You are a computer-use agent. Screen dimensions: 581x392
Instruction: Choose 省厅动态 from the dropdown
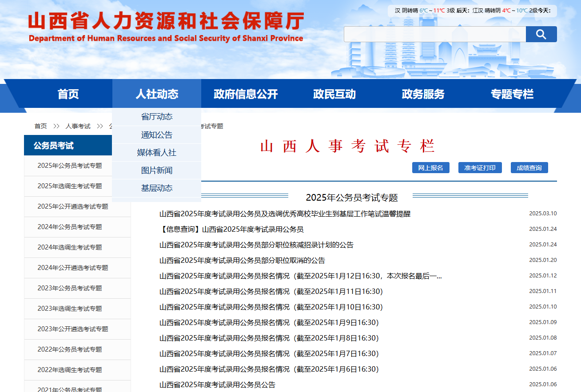[157, 117]
